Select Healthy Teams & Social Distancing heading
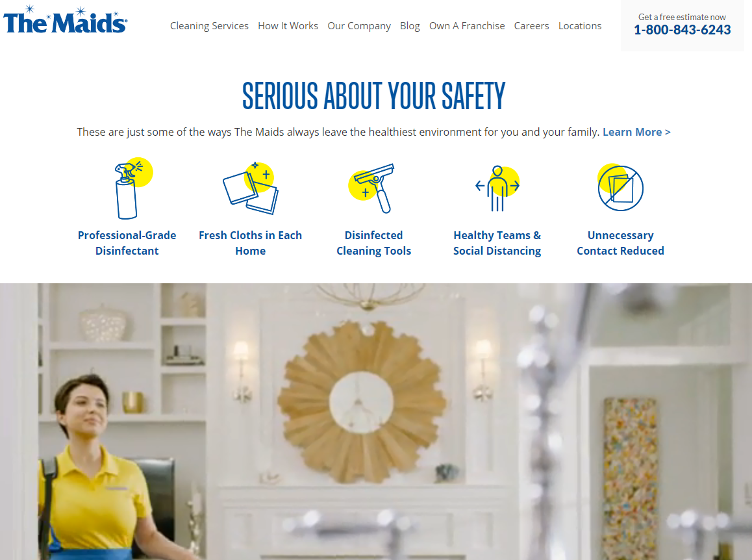The width and height of the screenshot is (752, 560). point(497,243)
